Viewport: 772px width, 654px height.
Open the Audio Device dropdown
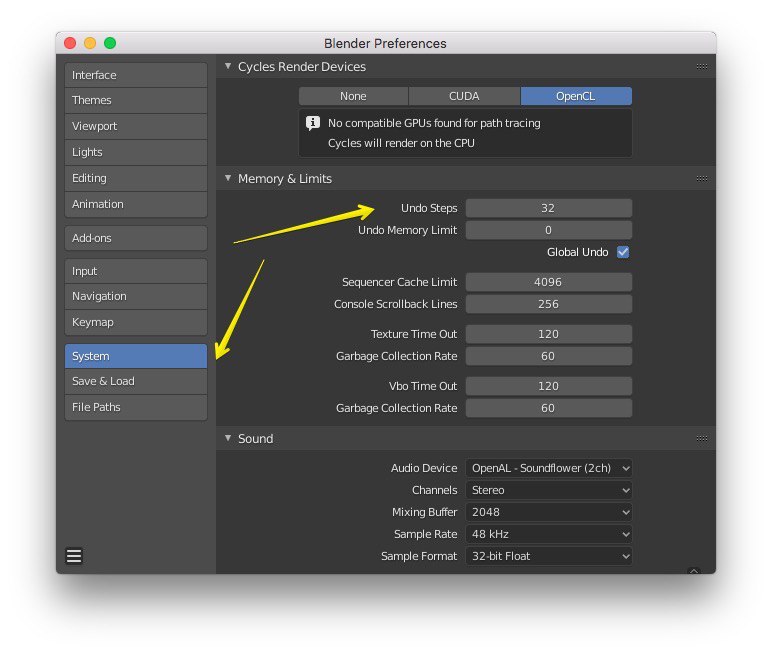click(548, 468)
